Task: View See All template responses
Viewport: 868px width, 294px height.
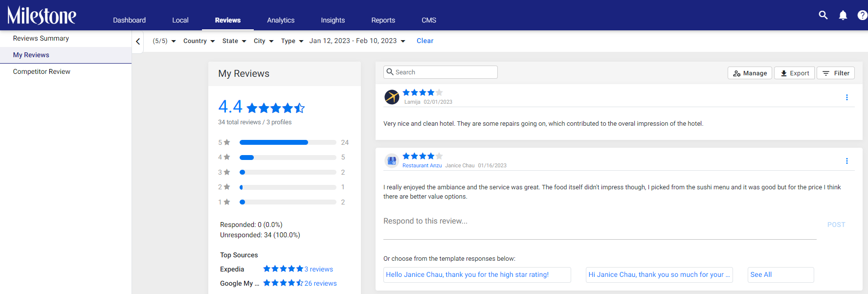Action: tap(781, 275)
